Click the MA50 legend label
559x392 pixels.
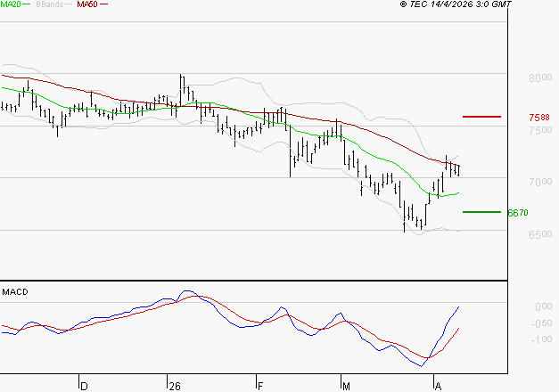click(x=87, y=4)
